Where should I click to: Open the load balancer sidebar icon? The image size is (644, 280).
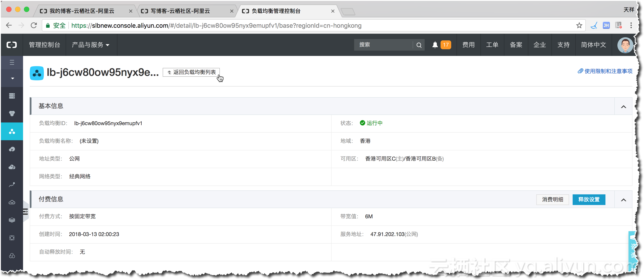pyautogui.click(x=12, y=131)
